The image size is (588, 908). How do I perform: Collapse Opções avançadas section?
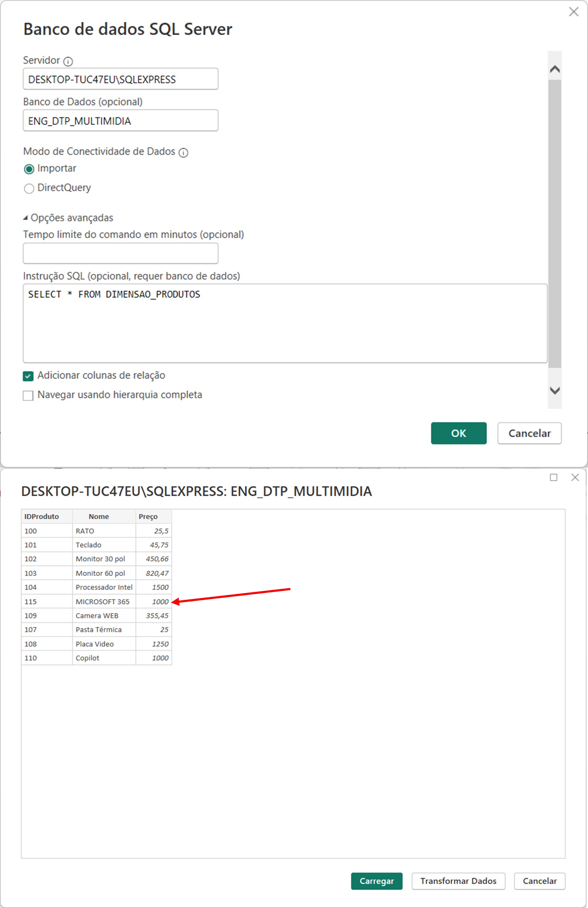tap(25, 218)
